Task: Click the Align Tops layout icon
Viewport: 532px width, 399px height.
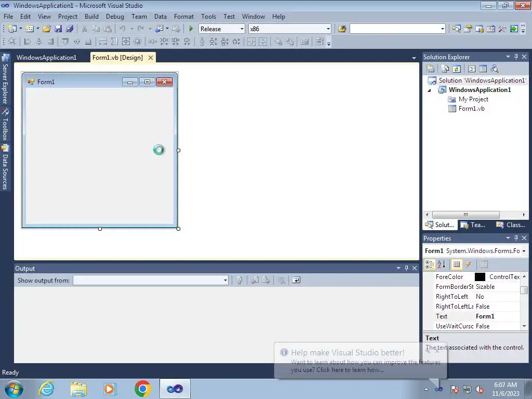Action: (x=65, y=42)
